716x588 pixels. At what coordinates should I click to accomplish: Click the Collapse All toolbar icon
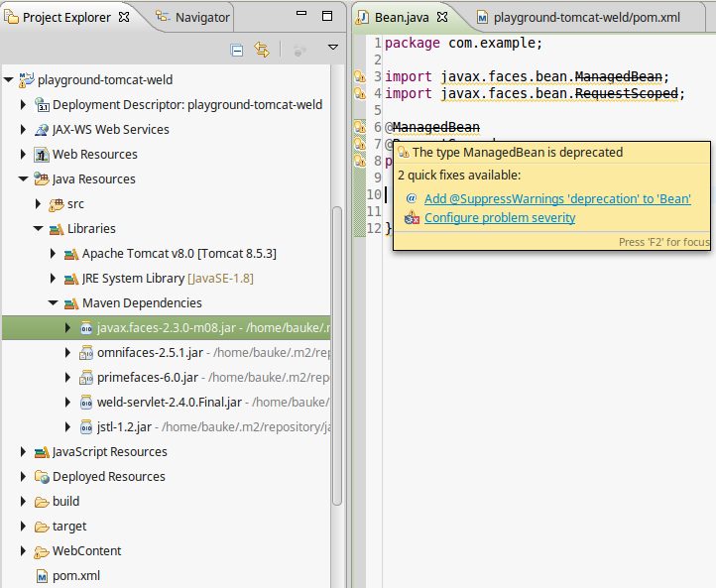coord(237,50)
